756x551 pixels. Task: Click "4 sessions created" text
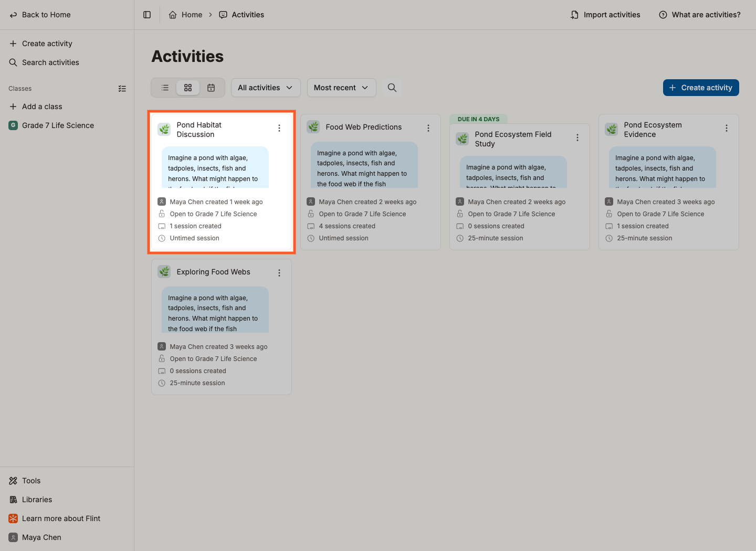point(347,226)
